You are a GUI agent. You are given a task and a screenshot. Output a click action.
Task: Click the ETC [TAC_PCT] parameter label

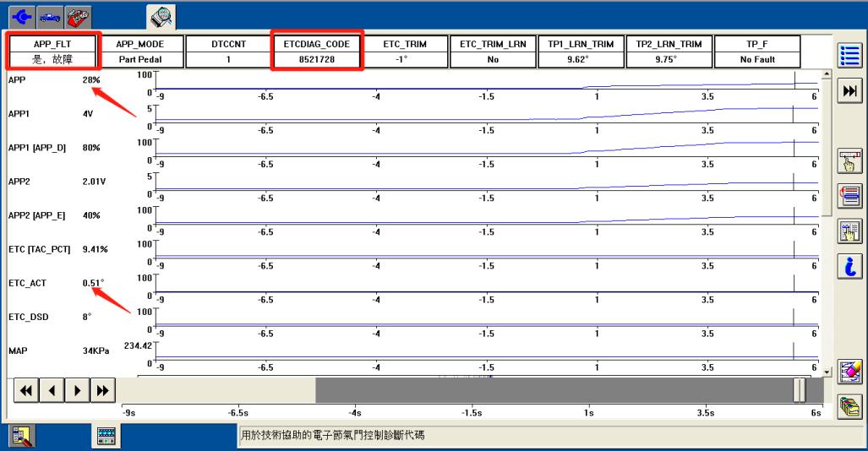point(40,250)
